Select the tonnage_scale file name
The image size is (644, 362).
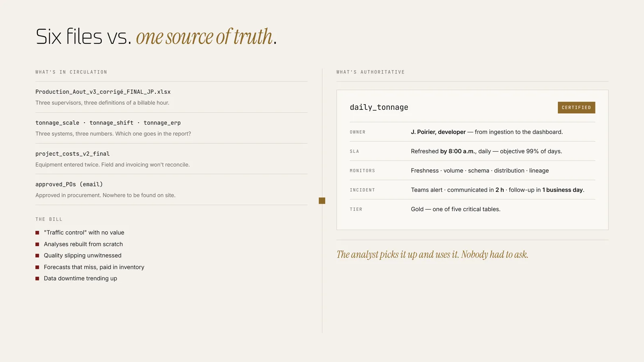57,123
